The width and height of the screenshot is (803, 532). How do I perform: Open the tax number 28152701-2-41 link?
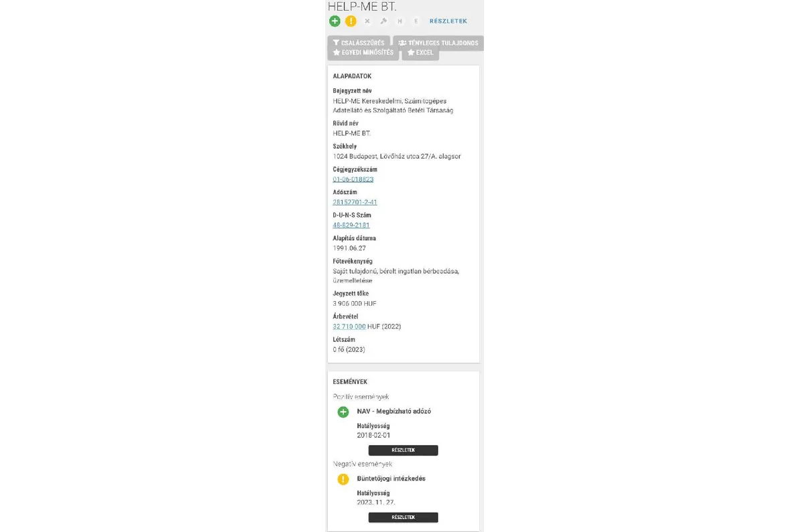[355, 202]
